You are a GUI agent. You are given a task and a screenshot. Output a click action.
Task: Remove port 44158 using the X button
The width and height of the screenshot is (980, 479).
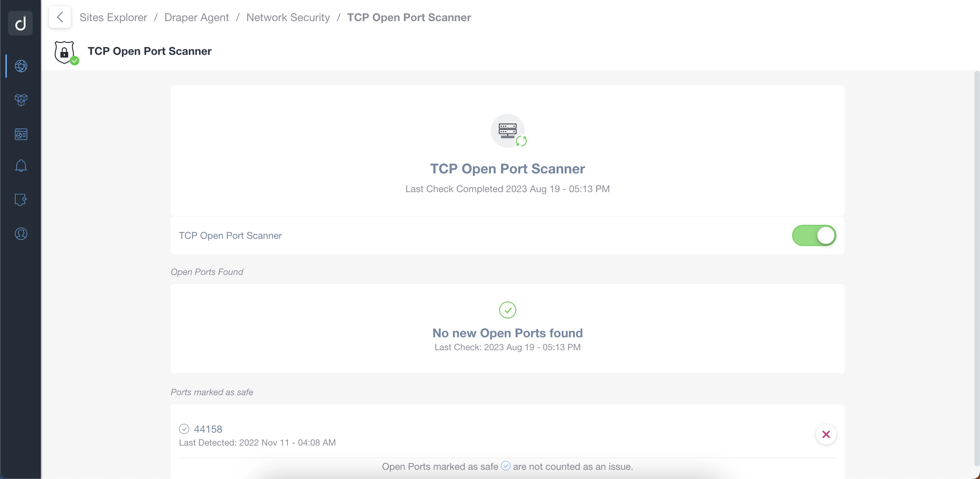[826, 434]
